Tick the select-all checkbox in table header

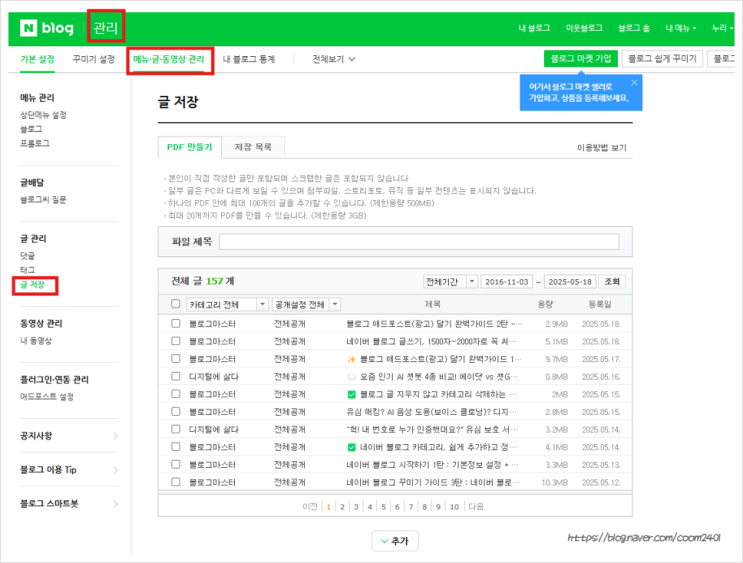[176, 304]
